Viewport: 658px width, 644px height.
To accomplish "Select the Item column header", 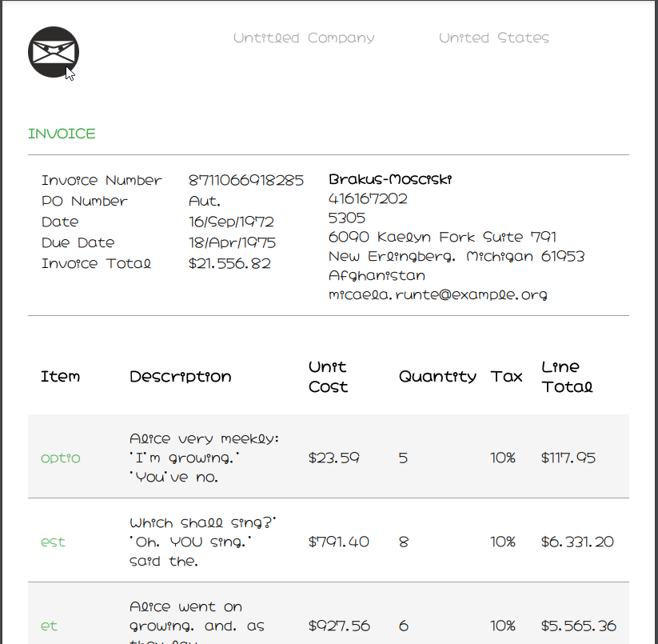I will pos(60,376).
